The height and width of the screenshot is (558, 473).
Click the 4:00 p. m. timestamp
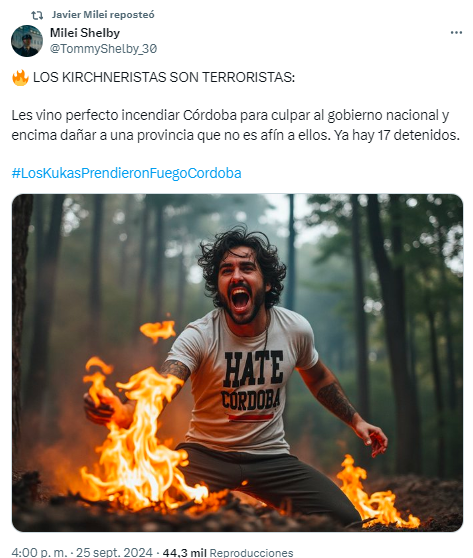(38, 552)
